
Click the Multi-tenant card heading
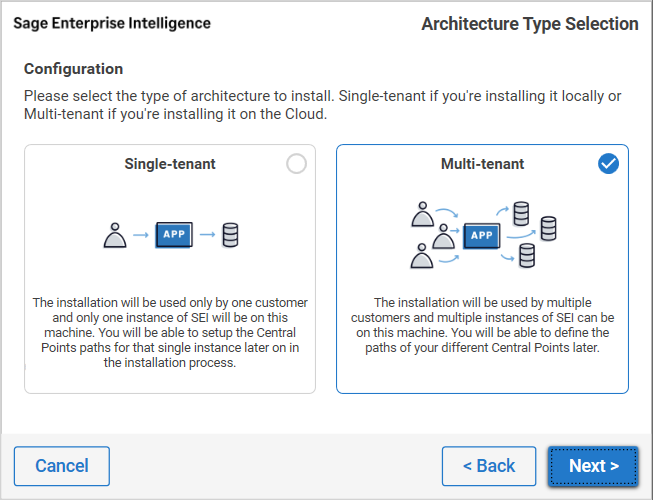click(x=482, y=164)
